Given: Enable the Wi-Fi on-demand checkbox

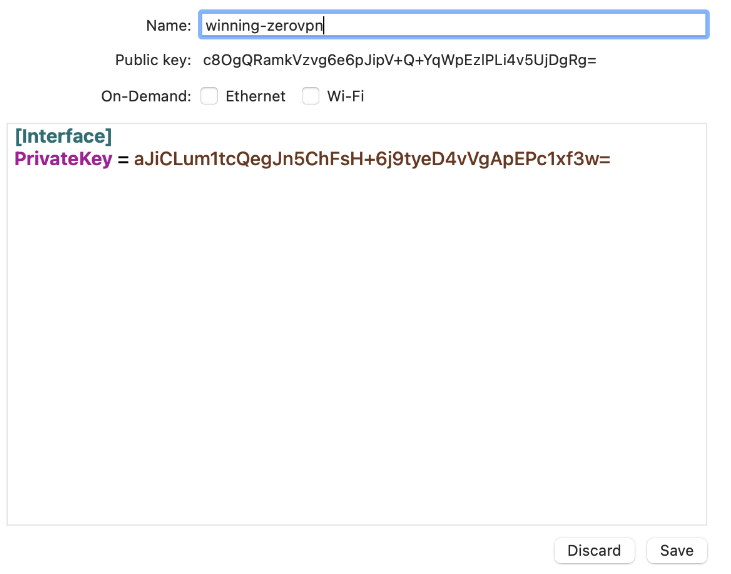Looking at the screenshot, I should coord(310,96).
